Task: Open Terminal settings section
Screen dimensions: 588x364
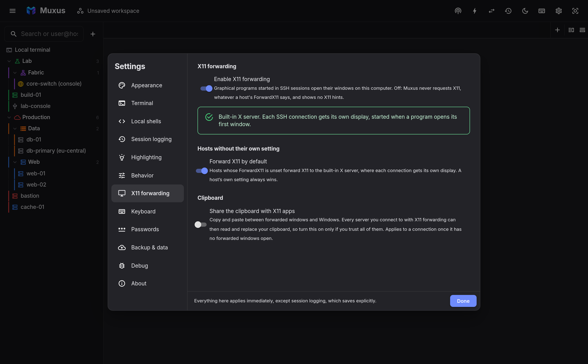Action: coord(147,103)
